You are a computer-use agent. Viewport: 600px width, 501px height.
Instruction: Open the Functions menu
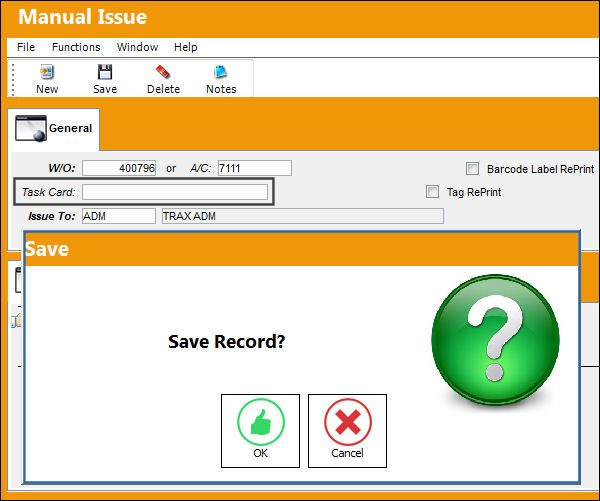pos(76,47)
